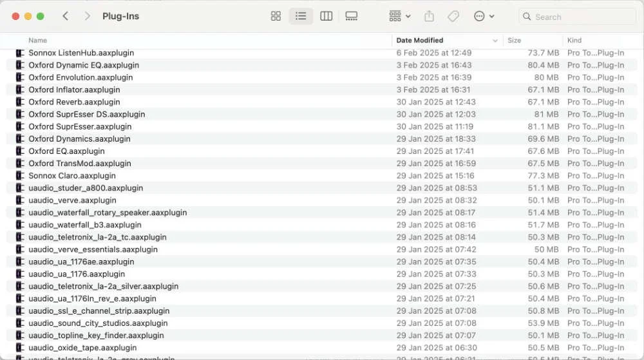Select Oxford Inflator.aaxplugin file icon

click(x=20, y=90)
